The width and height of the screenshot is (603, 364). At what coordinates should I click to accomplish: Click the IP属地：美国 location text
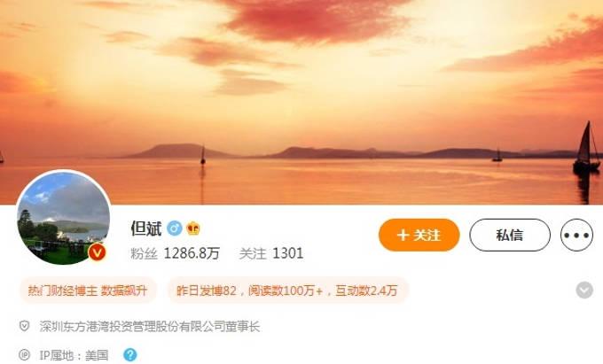74,355
